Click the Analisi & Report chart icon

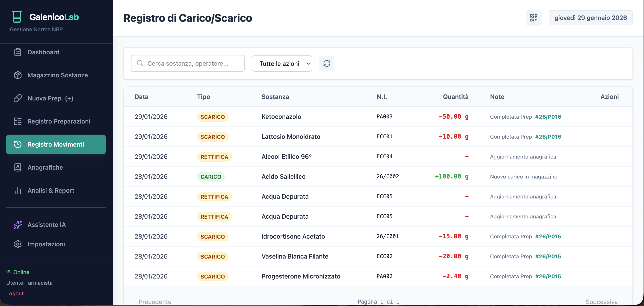[x=18, y=190]
